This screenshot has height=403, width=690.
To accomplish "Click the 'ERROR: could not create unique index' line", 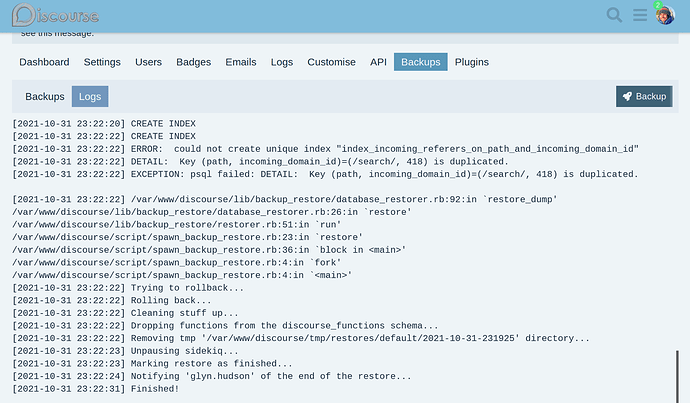I will tap(325, 149).
